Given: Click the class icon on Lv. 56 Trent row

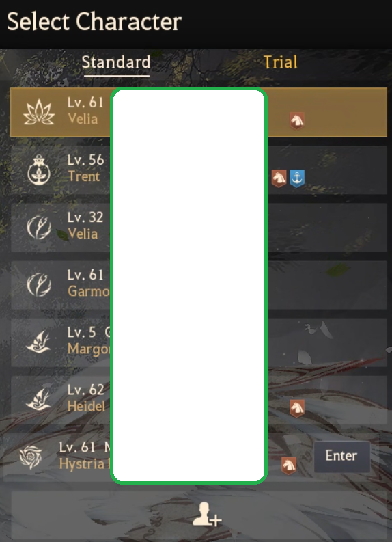Looking at the screenshot, I should 39,170.
